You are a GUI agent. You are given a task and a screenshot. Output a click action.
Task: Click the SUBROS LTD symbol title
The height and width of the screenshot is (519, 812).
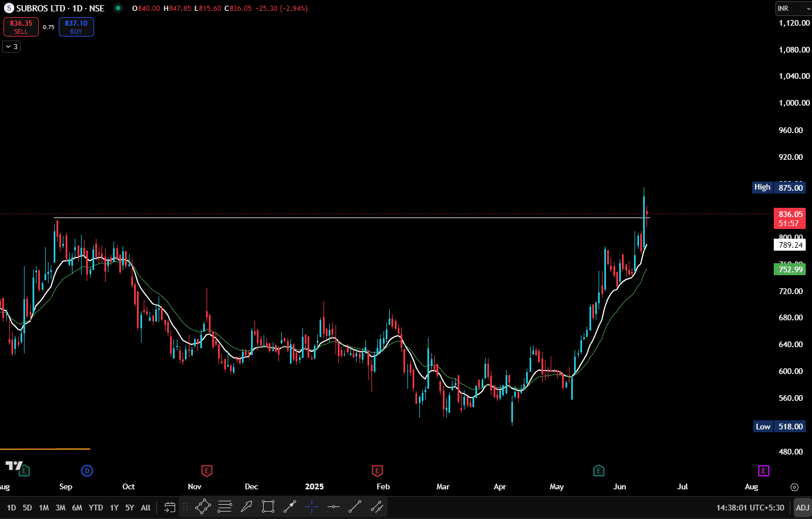[60, 9]
